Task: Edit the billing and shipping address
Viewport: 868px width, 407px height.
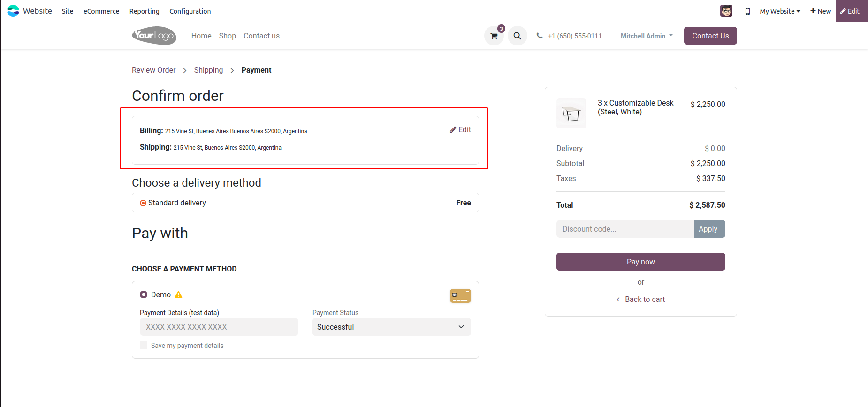Action: point(460,130)
